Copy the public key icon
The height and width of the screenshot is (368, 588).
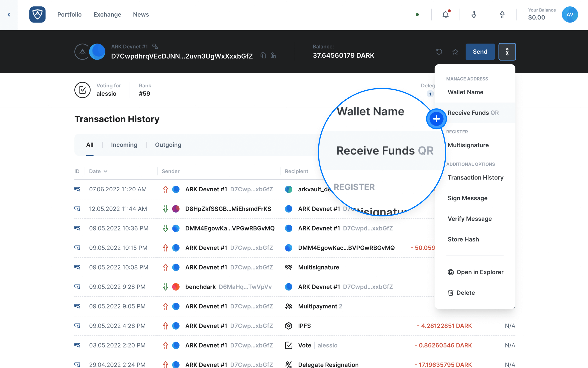pyautogui.click(x=274, y=56)
